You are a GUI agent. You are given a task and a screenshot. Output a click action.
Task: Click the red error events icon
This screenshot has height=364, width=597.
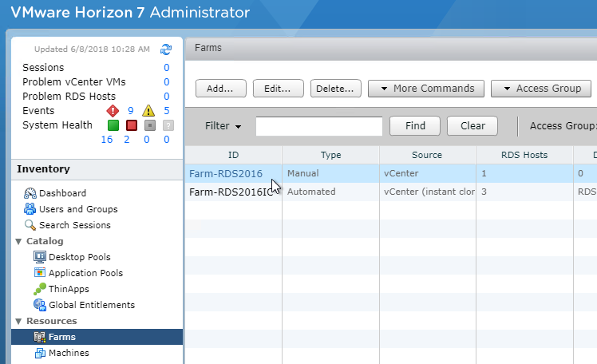[113, 111]
